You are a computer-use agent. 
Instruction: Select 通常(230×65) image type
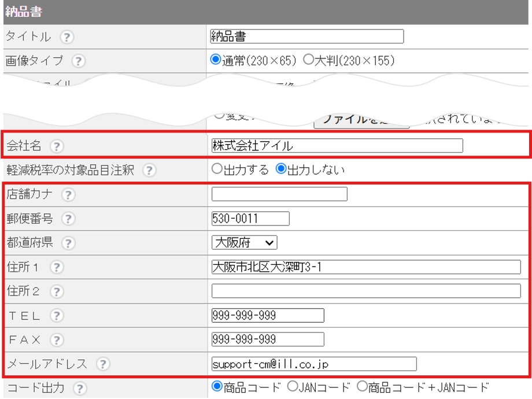[x=216, y=60]
